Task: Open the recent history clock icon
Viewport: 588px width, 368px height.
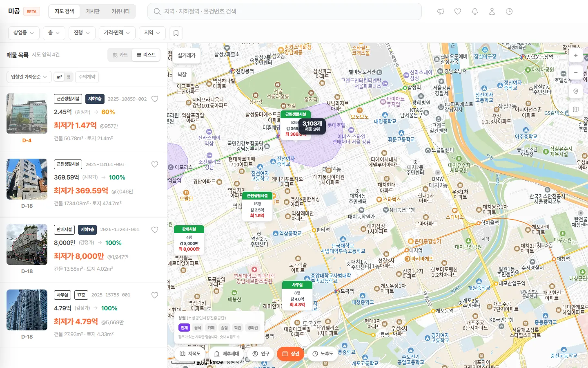Action: click(509, 11)
